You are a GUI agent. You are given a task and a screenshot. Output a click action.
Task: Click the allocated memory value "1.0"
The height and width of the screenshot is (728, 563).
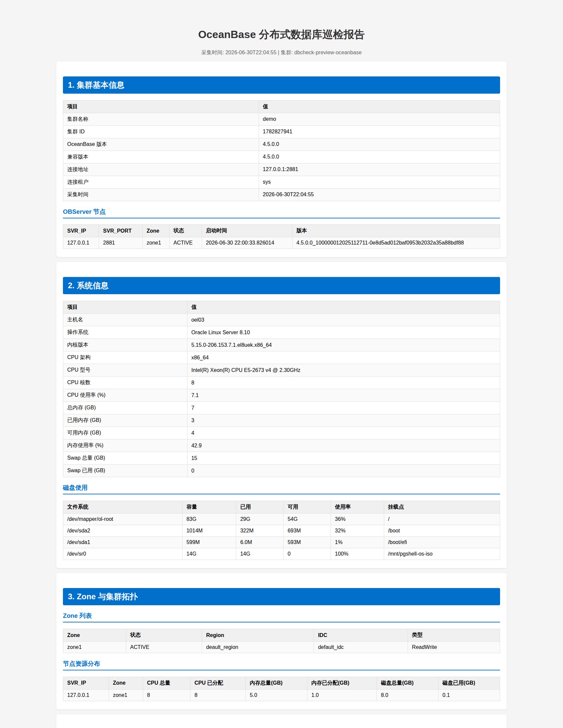pyautogui.click(x=315, y=695)
